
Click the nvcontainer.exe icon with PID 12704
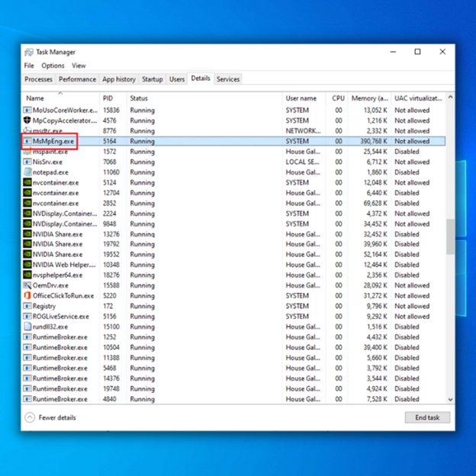pyautogui.click(x=27, y=193)
